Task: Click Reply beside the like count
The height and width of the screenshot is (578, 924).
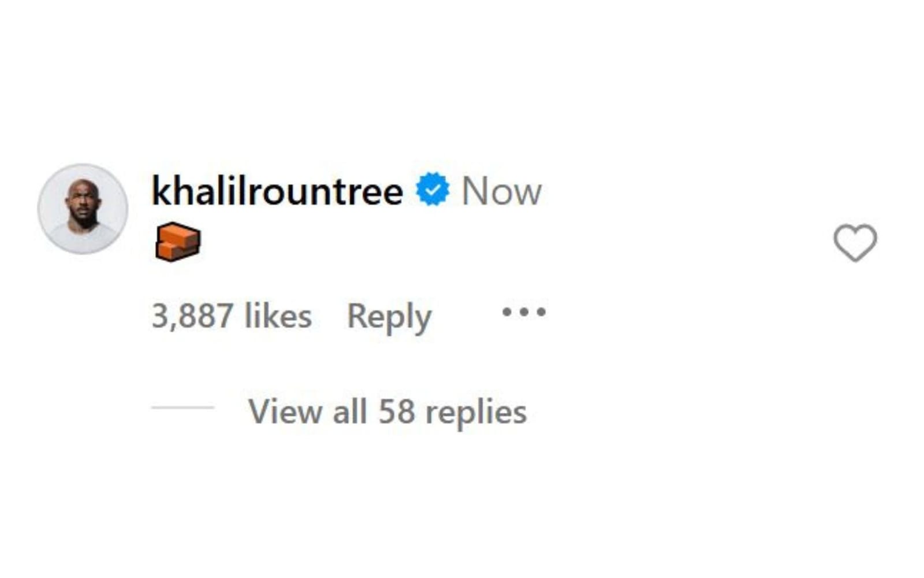Action: pos(389,316)
